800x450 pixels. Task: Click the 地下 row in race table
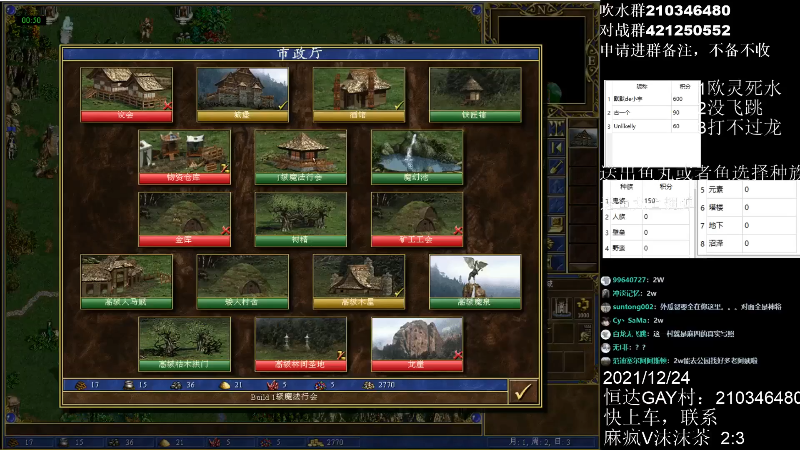tap(747, 226)
